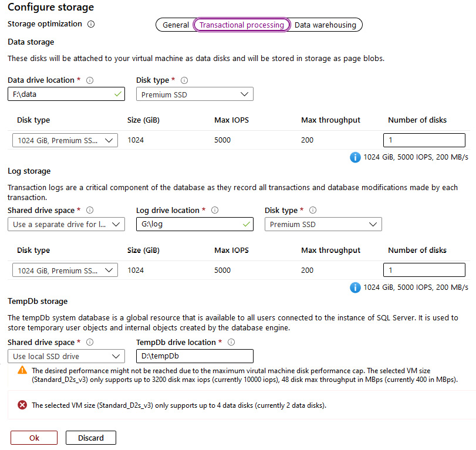Edit Log storage number of disks field
The height and width of the screenshot is (450, 476).
424,270
